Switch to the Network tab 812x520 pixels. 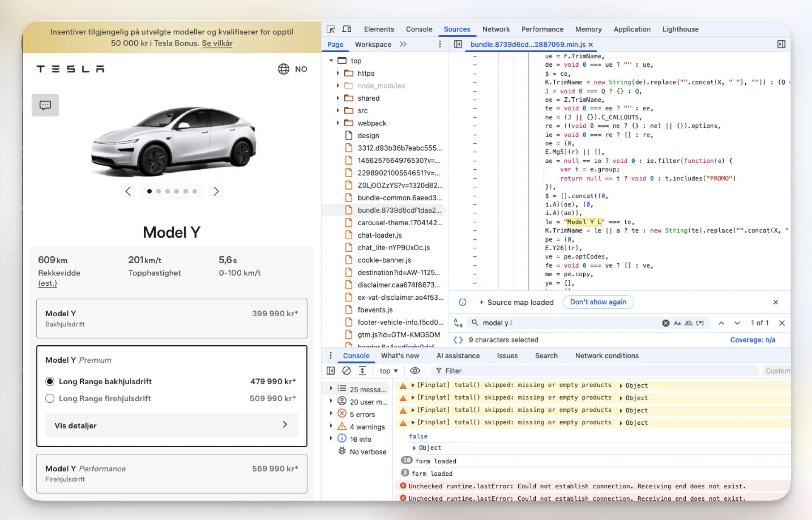[x=496, y=29]
